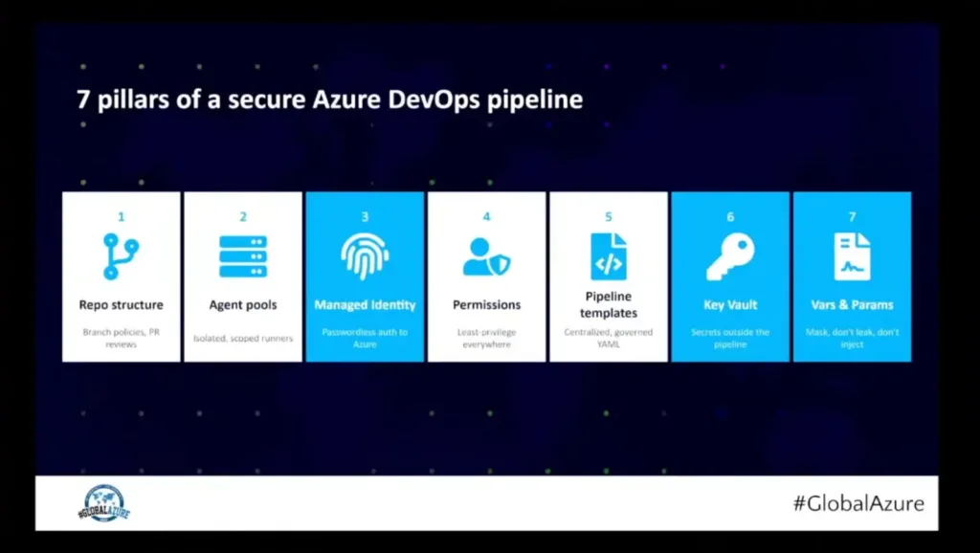Image resolution: width=980 pixels, height=553 pixels.
Task: Click the git branch icon above Repo structure
Action: tap(121, 256)
